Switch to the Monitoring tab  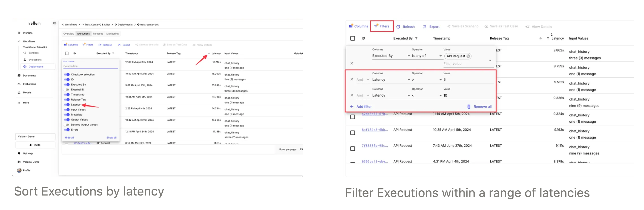112,34
